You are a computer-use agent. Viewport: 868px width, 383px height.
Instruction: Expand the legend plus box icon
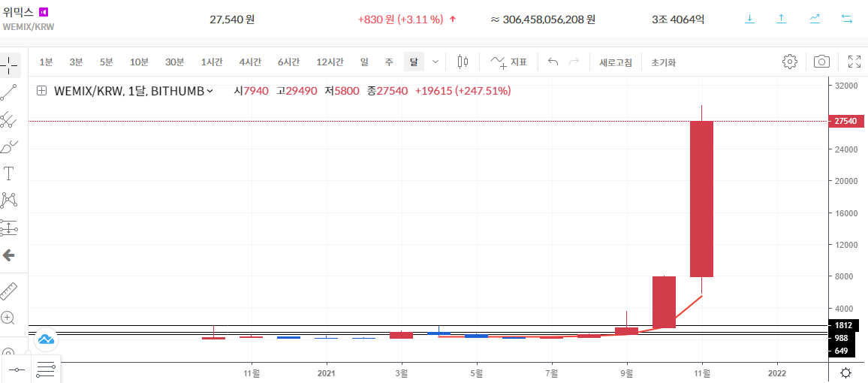pyautogui.click(x=41, y=91)
